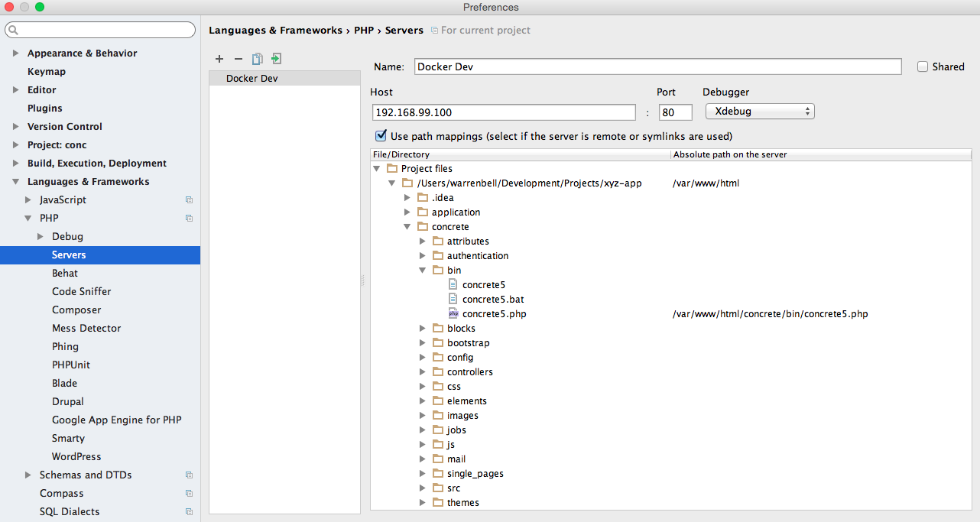Expand Appearance & Behavior section
The height and width of the screenshot is (522, 980).
[16, 53]
